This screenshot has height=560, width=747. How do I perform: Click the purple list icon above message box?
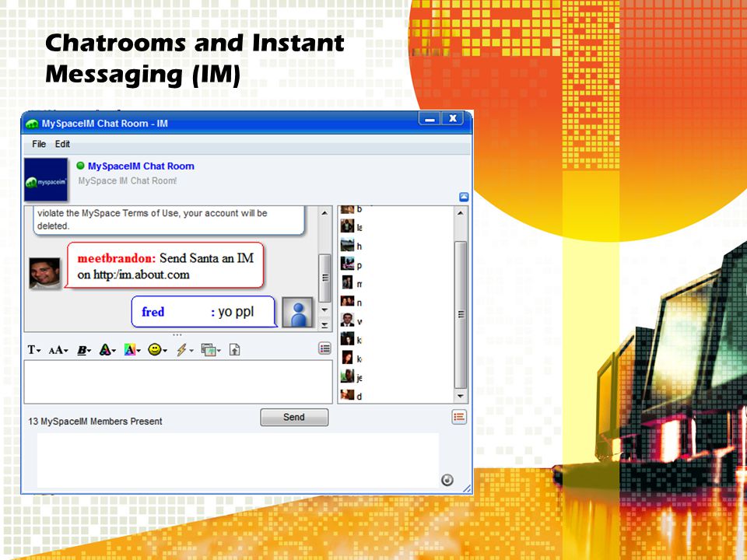(x=325, y=348)
